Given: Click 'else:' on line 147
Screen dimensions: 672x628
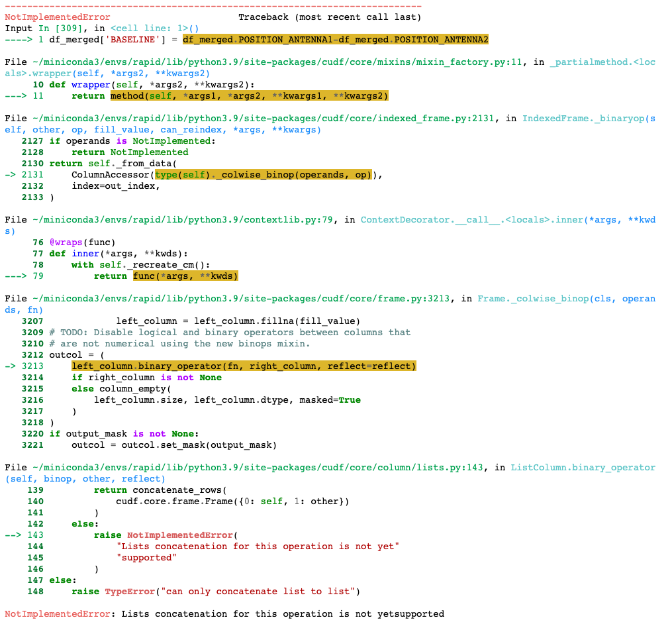Looking at the screenshot, I should pyautogui.click(x=63, y=580).
